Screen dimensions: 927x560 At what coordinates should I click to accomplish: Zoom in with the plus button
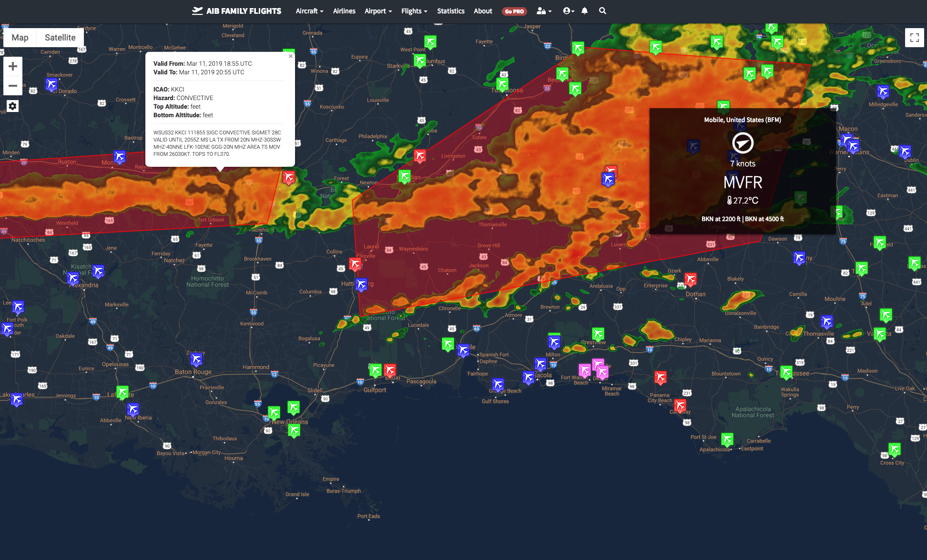13,66
